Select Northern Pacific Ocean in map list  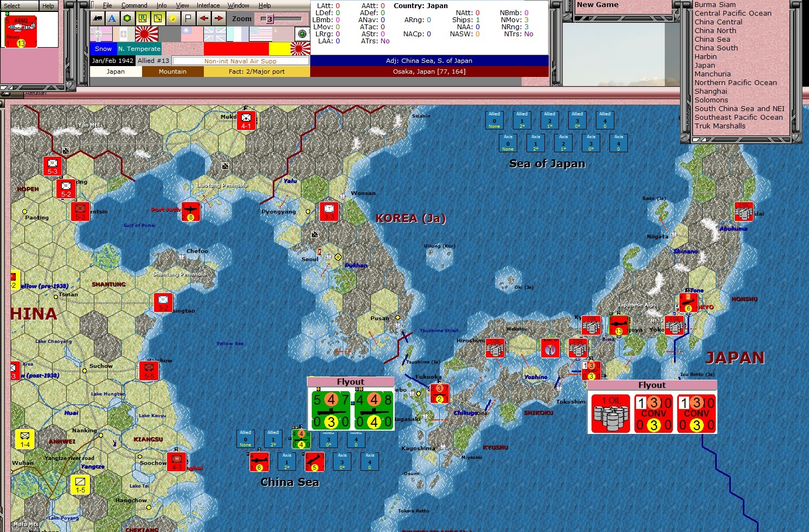point(735,82)
